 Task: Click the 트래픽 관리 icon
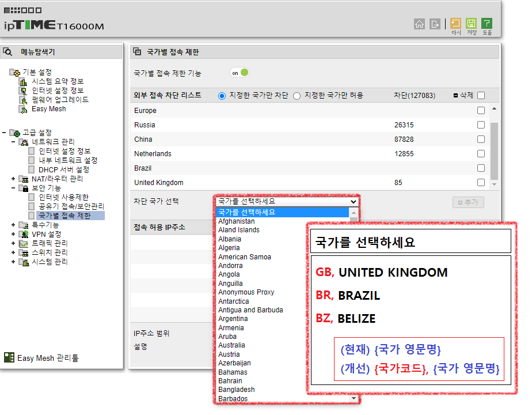tap(24, 243)
